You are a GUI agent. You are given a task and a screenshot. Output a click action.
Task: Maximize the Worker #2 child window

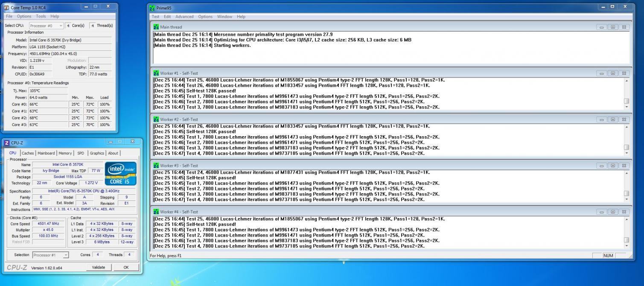pos(613,119)
